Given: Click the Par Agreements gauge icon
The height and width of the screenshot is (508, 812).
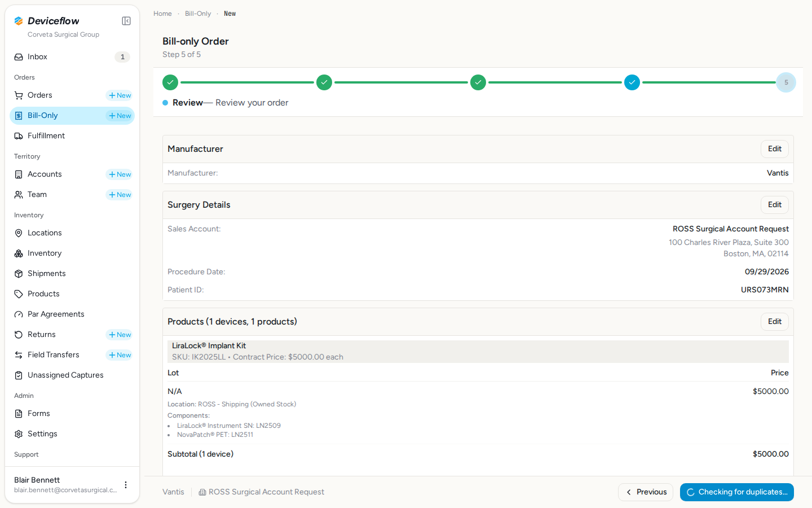Looking at the screenshot, I should tap(19, 314).
